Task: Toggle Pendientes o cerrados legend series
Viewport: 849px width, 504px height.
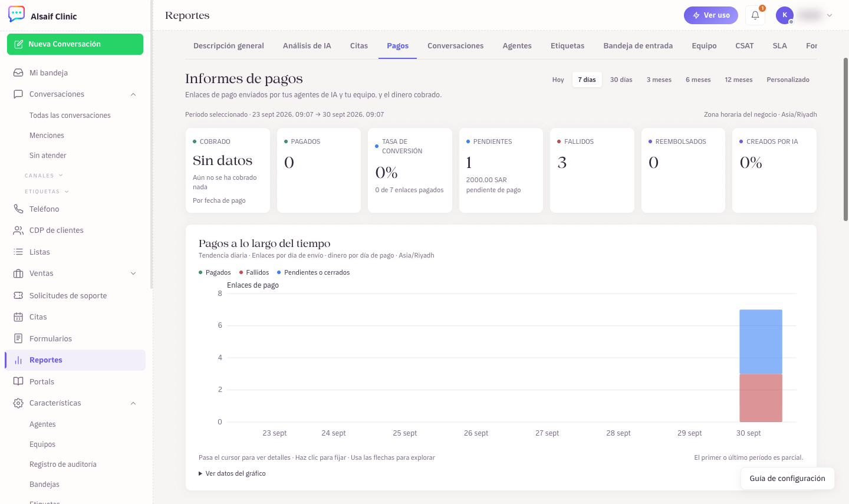Action: click(314, 272)
